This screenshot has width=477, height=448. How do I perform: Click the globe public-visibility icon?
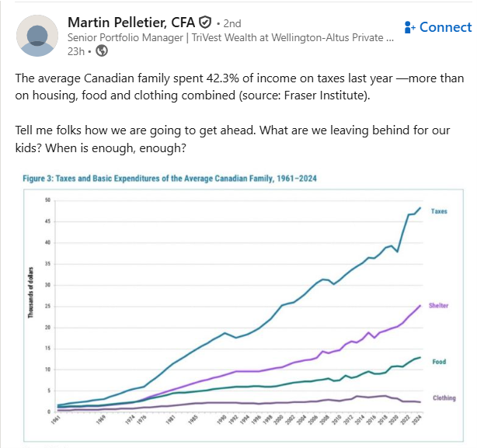[x=102, y=52]
